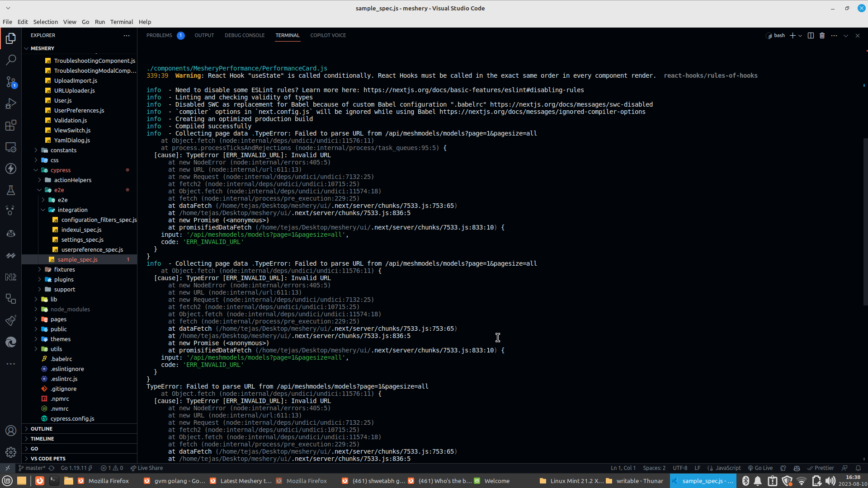Open the Linux Mint start menu

pyautogui.click(x=7, y=481)
